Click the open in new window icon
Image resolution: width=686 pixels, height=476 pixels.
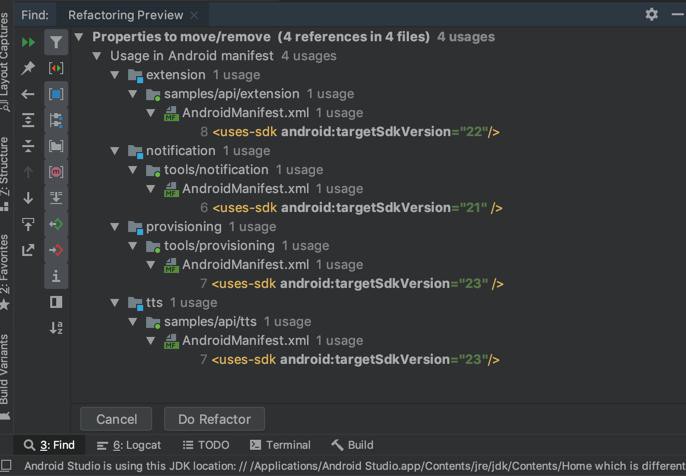[x=28, y=250]
